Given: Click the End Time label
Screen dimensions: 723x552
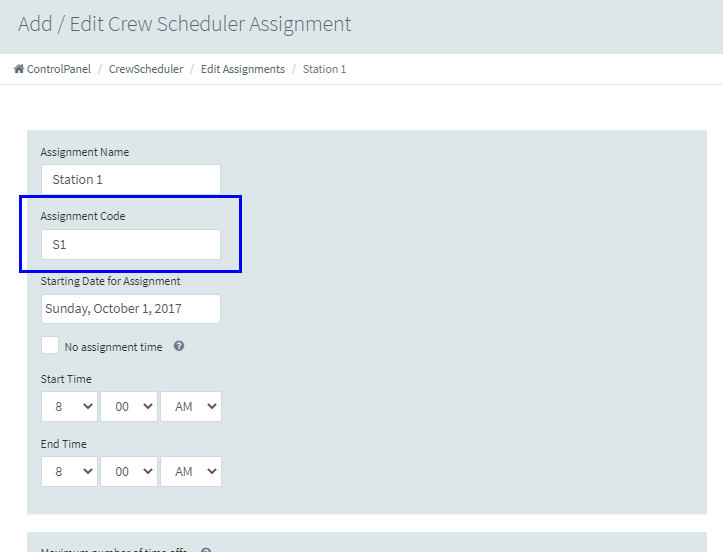Looking at the screenshot, I should 64,444.
